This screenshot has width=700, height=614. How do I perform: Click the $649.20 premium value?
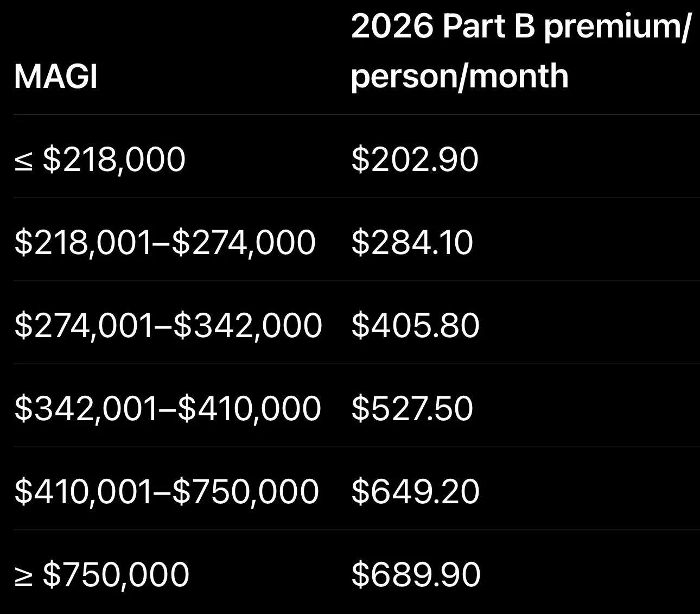click(x=415, y=492)
